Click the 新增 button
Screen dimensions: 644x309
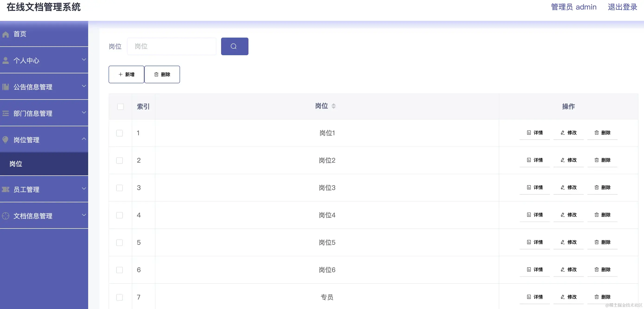[126, 74]
